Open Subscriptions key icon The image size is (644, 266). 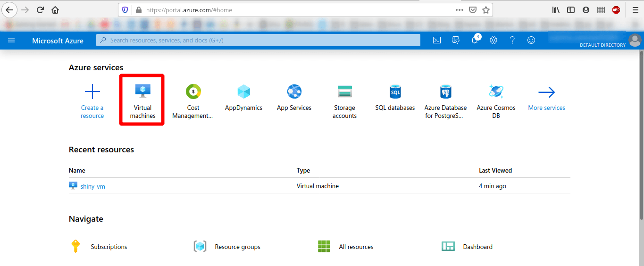point(75,246)
